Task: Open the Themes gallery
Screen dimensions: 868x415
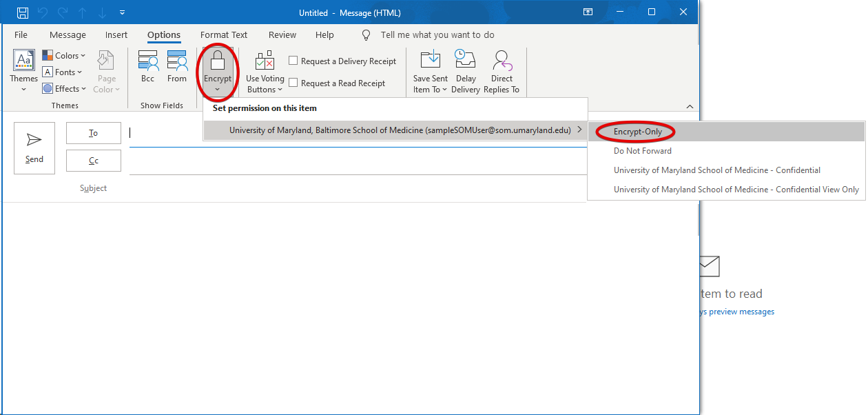Action: (x=23, y=71)
